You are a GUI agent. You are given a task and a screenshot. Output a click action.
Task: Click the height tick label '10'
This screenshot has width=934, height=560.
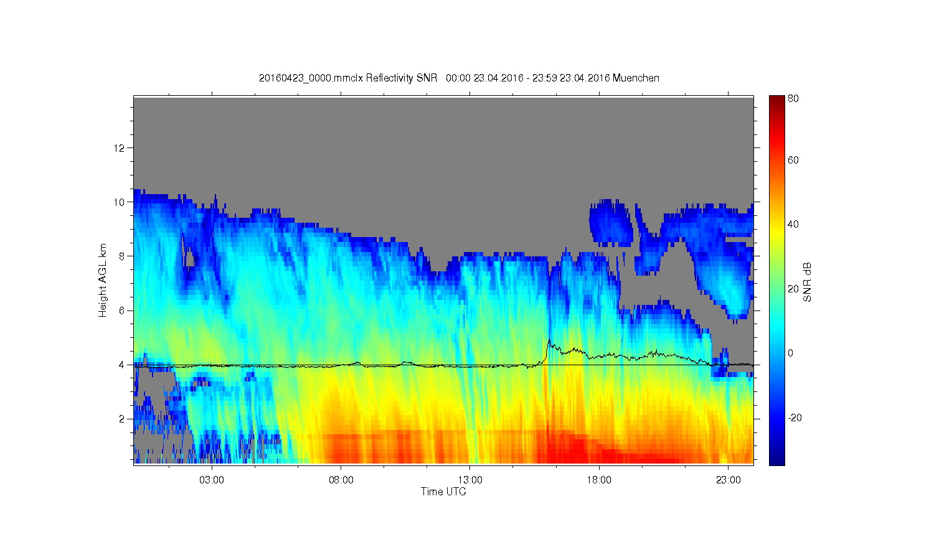tap(120, 202)
